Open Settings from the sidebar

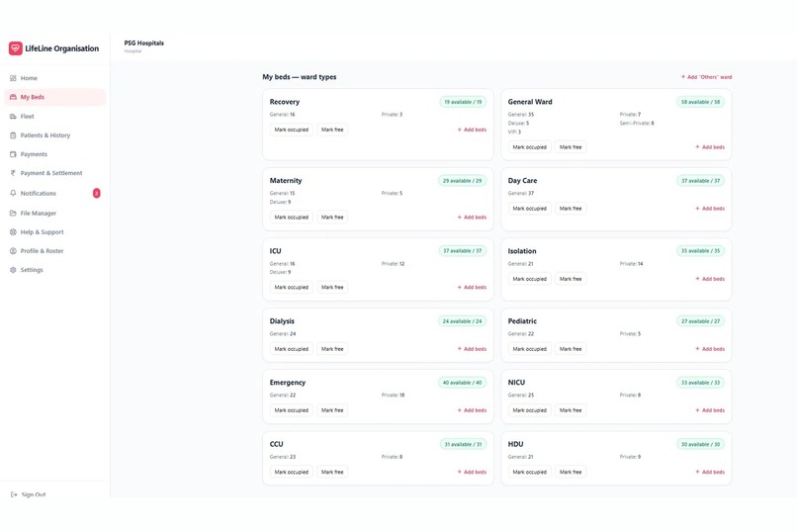(x=55, y=270)
